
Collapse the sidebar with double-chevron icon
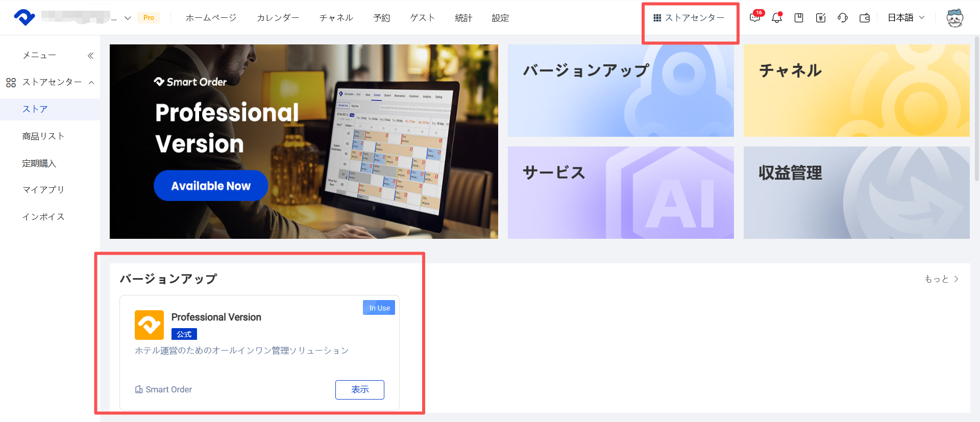click(90, 56)
